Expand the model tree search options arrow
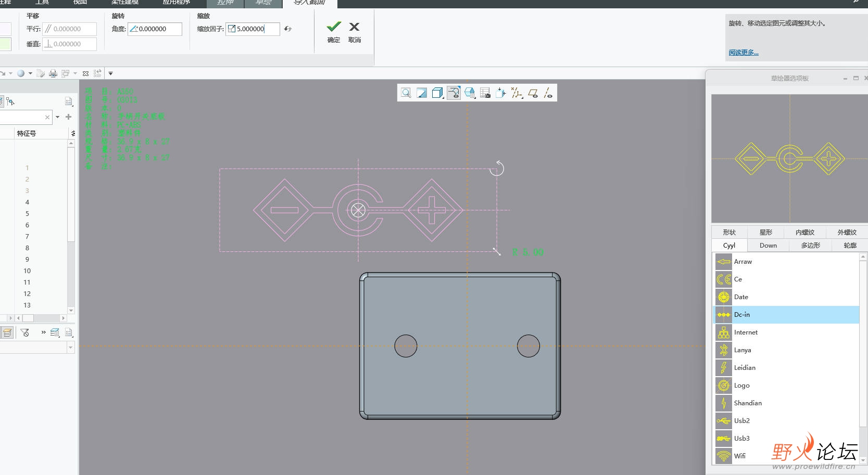 [x=57, y=117]
